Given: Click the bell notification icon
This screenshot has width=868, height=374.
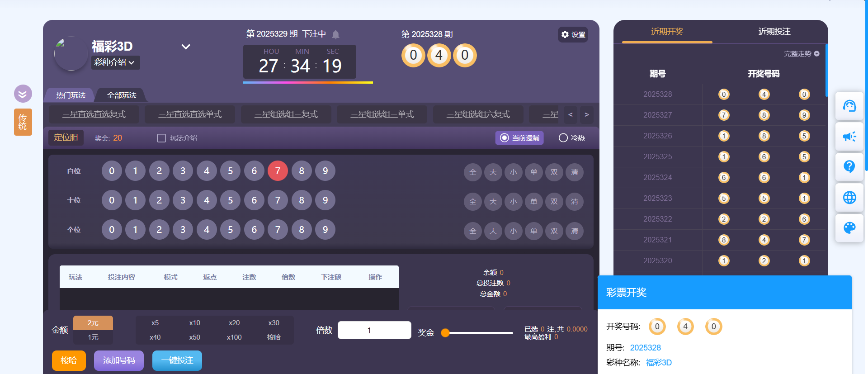Looking at the screenshot, I should coord(335,34).
